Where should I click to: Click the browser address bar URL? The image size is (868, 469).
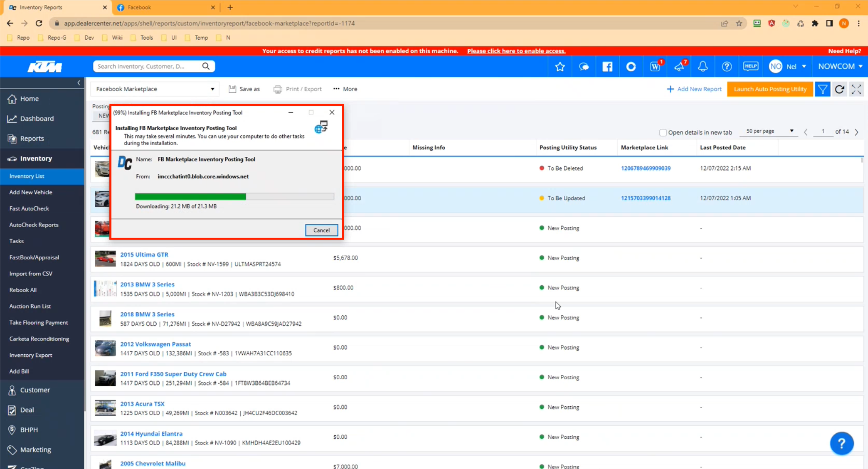click(209, 23)
